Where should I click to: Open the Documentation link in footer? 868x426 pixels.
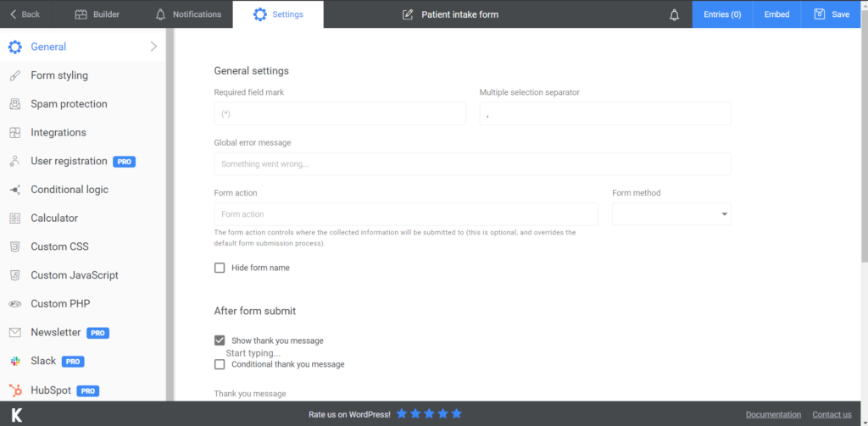point(773,414)
